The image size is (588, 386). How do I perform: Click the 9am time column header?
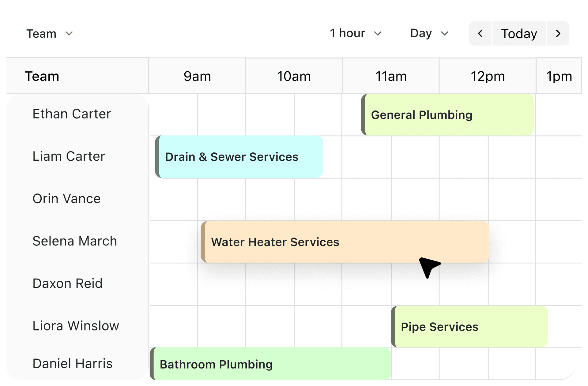click(197, 76)
